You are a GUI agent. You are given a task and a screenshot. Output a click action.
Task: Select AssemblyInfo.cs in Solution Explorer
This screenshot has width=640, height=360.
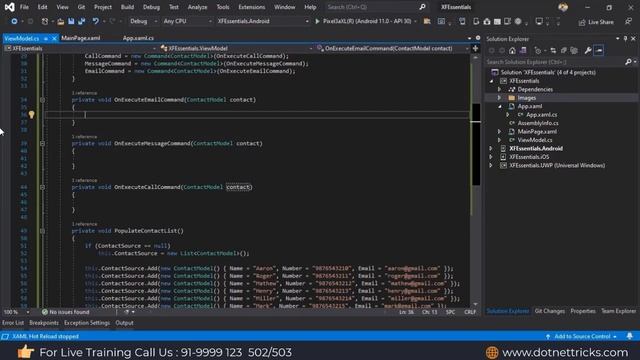point(538,123)
